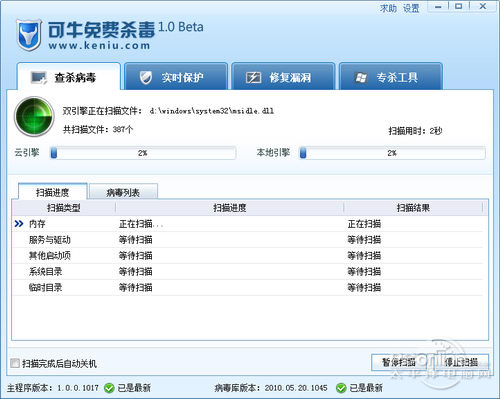Click the Keniu shield logo icon
This screenshot has height=399, width=500.
click(x=29, y=35)
